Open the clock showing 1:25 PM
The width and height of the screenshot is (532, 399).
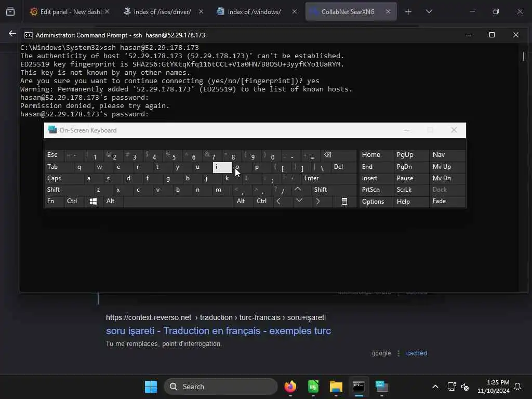(x=494, y=387)
